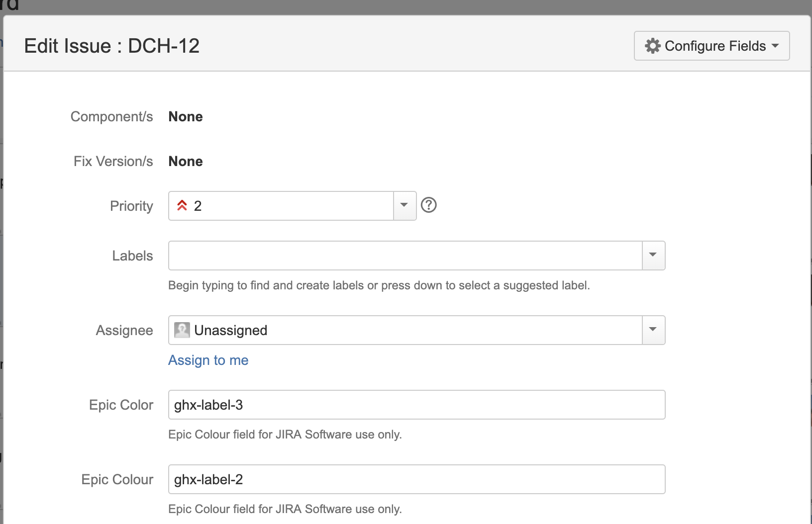Click the Priority dropdown arrow icon

pos(404,205)
